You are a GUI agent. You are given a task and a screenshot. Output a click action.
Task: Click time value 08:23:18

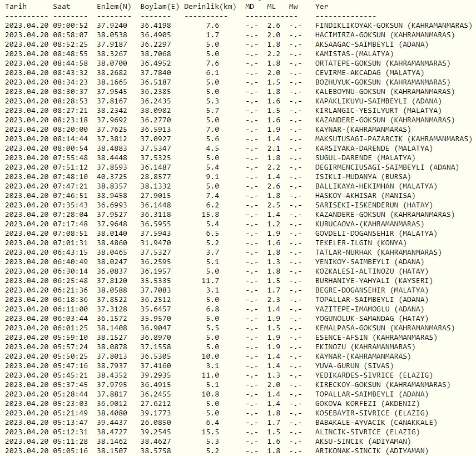[71, 120]
